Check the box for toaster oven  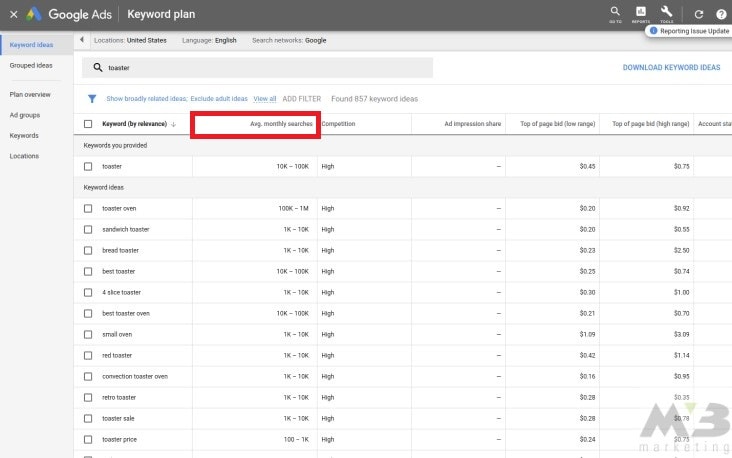point(88,208)
